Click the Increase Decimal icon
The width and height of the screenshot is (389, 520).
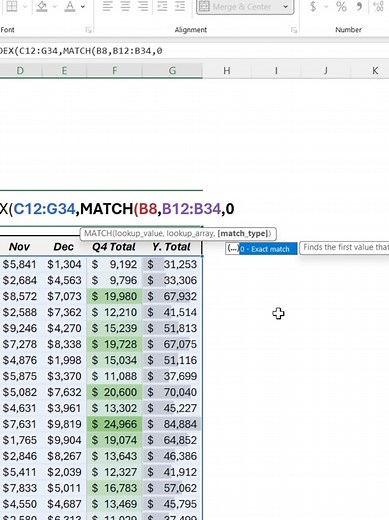[x=378, y=6]
